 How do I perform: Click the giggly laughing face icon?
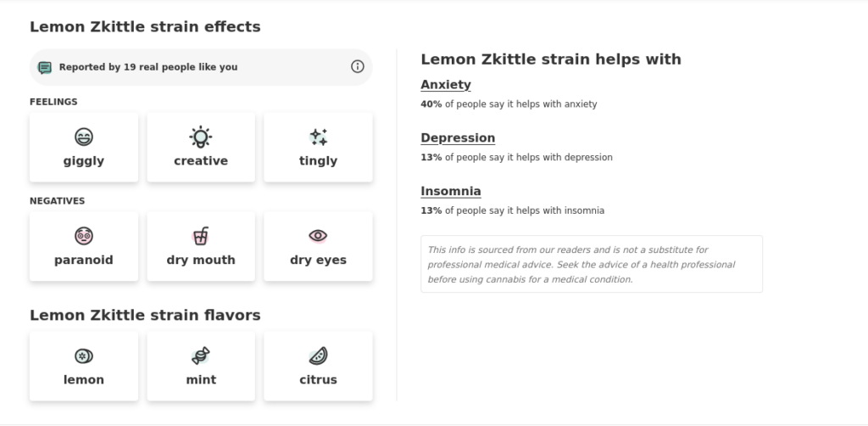[x=84, y=137]
